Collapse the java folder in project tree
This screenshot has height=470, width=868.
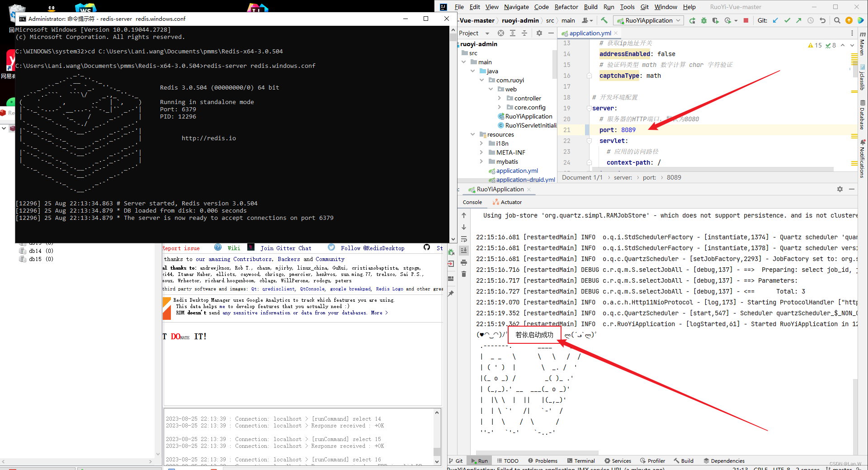[x=473, y=71]
